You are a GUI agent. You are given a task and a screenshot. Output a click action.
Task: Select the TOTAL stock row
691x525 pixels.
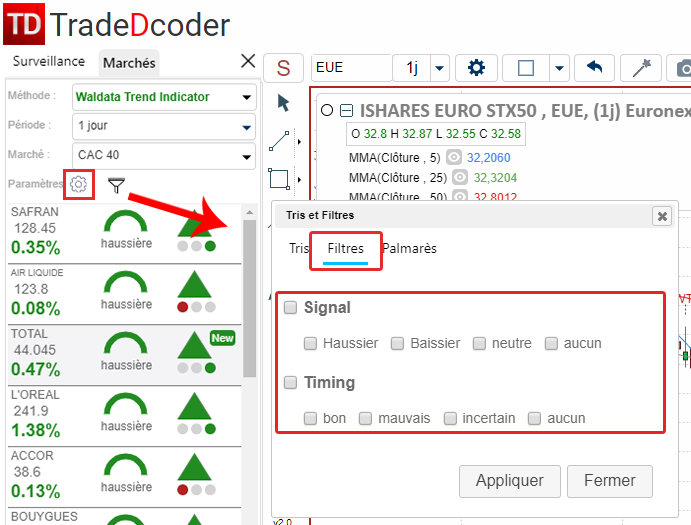click(x=125, y=355)
